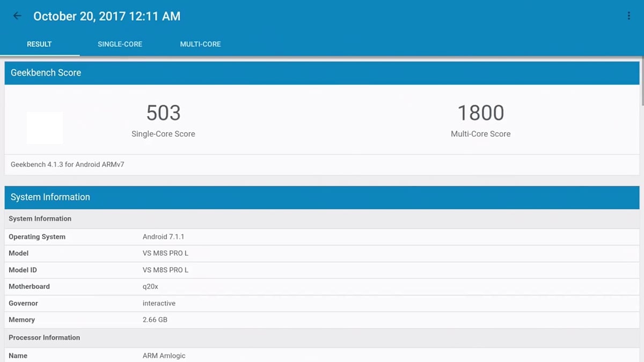Select the Geekbench 4.1.3 for Android ARMv7 link

68,164
